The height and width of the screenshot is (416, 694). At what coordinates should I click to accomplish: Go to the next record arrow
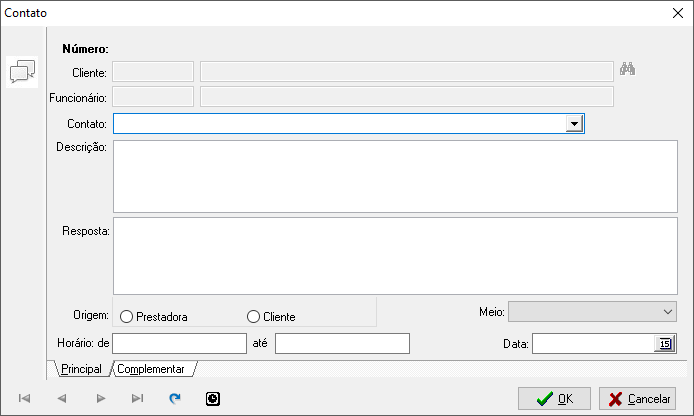tap(100, 398)
